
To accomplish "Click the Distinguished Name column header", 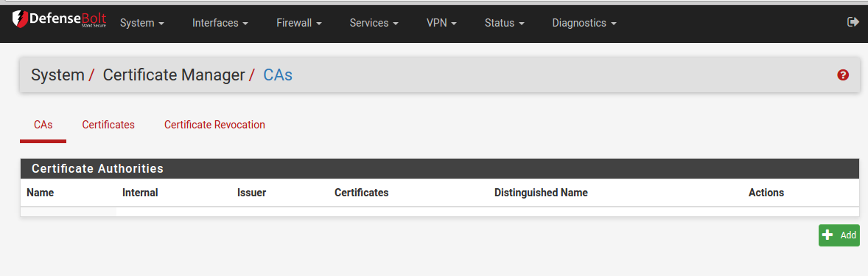I will tap(541, 193).
